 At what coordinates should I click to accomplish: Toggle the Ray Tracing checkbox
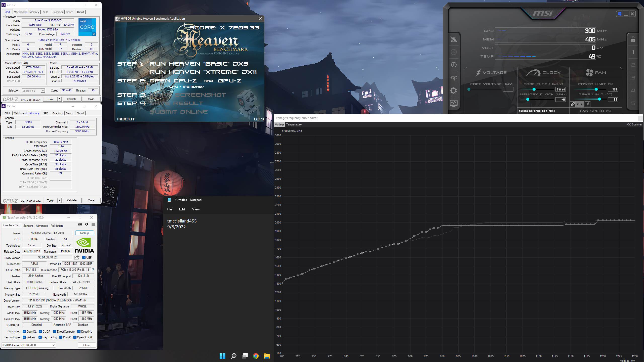(x=40, y=337)
